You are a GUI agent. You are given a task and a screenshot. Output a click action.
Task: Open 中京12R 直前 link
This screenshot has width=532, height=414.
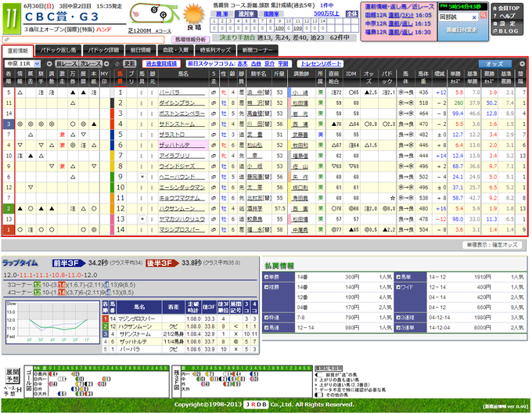point(394,23)
